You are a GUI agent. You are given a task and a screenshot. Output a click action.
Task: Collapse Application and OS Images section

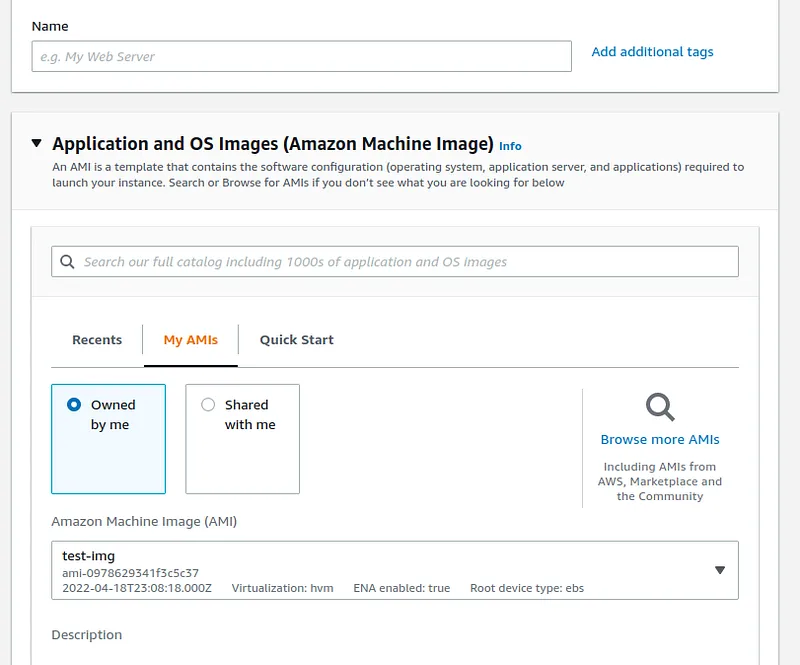[x=36, y=143]
